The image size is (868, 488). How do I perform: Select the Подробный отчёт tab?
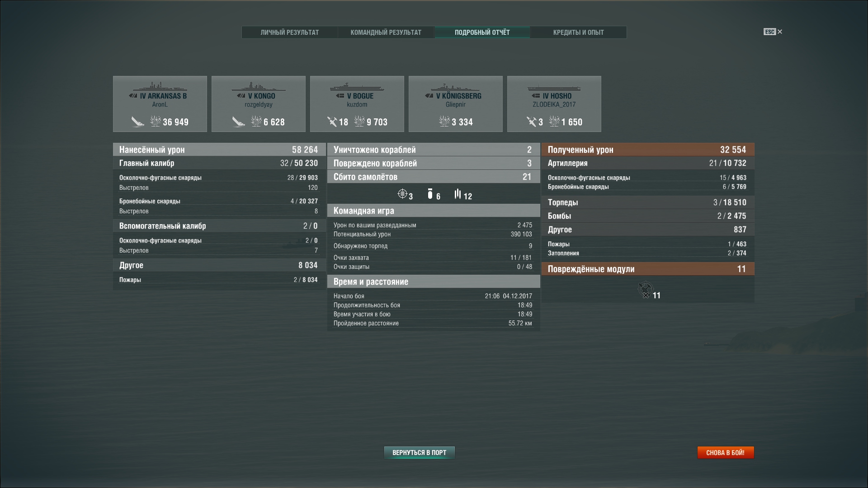tap(482, 33)
